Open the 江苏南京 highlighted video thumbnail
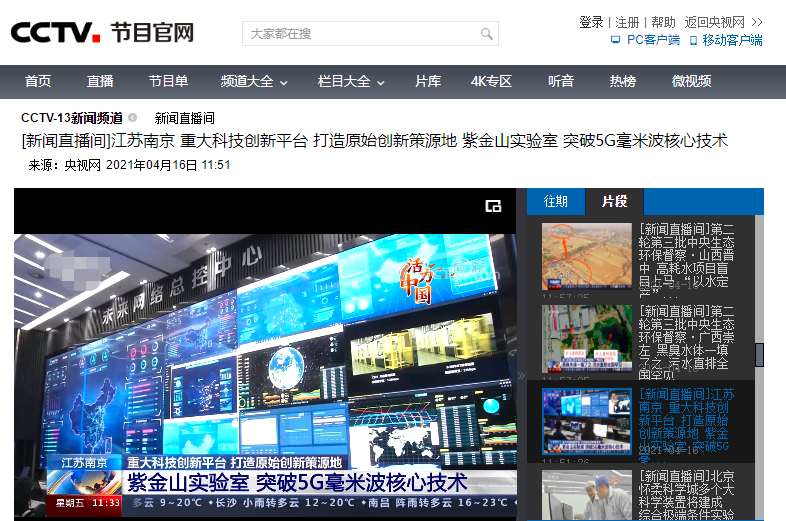This screenshot has width=786, height=521. point(586,421)
